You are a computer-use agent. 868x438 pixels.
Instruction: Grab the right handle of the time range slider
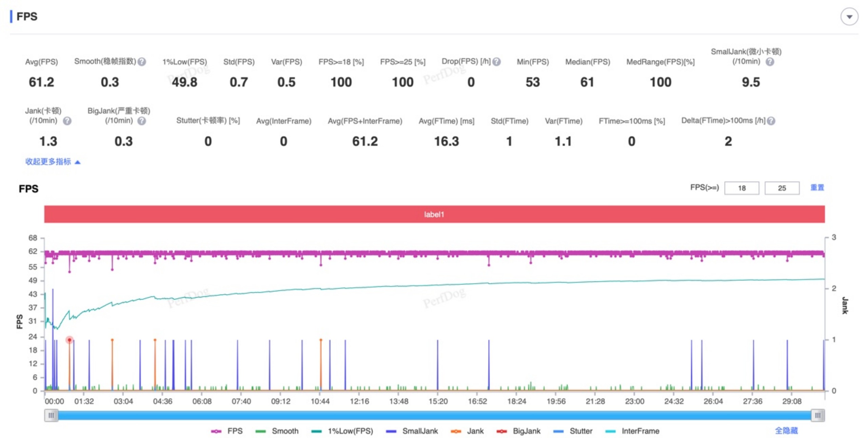tap(817, 415)
